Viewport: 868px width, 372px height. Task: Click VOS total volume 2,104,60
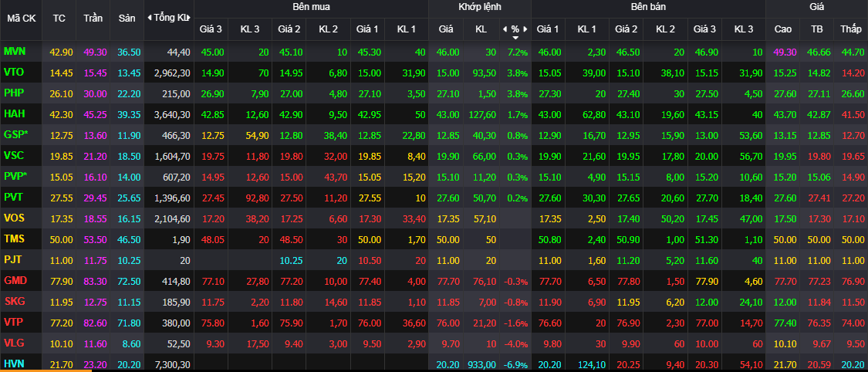tap(172, 218)
